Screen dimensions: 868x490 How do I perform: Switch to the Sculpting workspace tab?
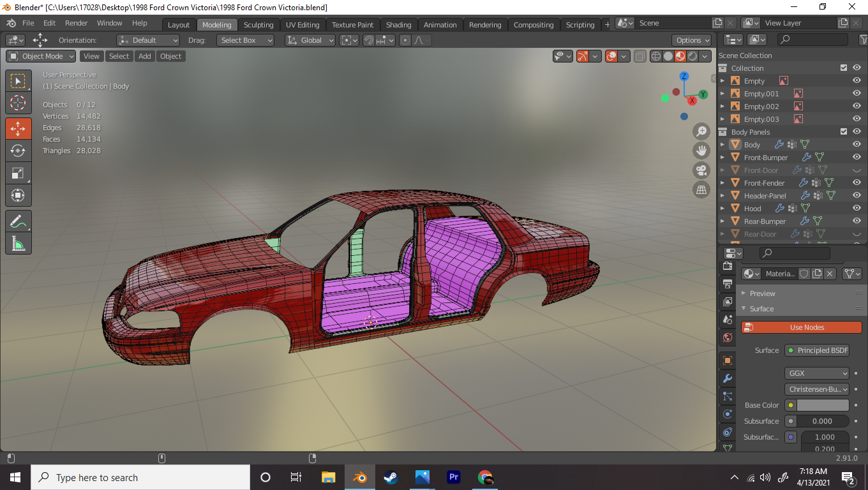click(258, 25)
